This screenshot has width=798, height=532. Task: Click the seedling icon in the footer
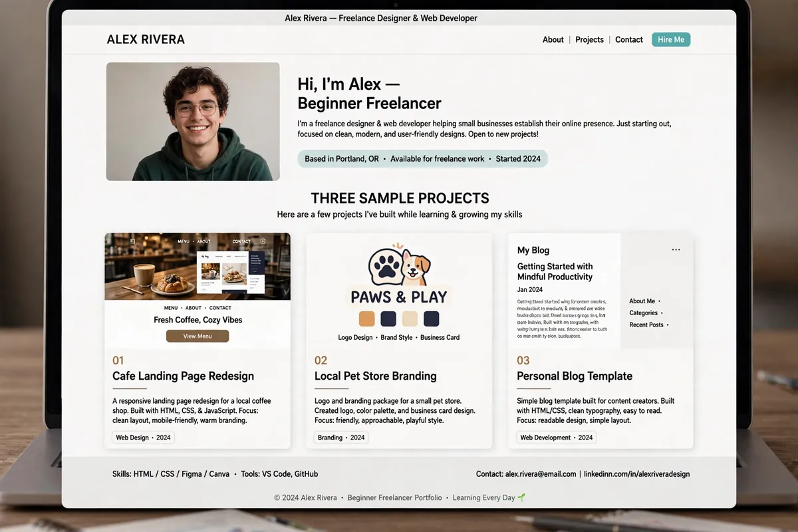522,497
